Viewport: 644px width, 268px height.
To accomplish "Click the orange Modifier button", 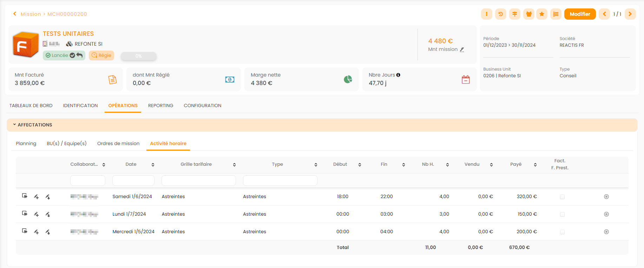I will coord(580,14).
